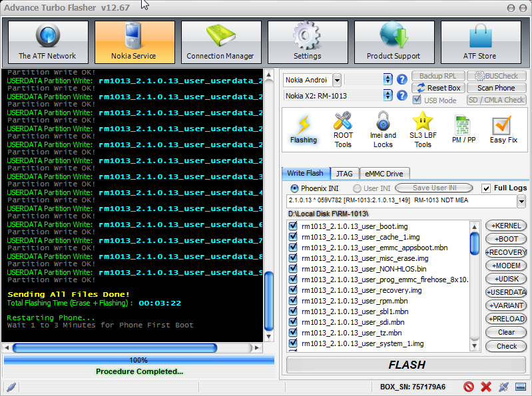Image resolution: width=532 pixels, height=396 pixels.
Task: Click the +MODEM button
Action: click(506, 266)
